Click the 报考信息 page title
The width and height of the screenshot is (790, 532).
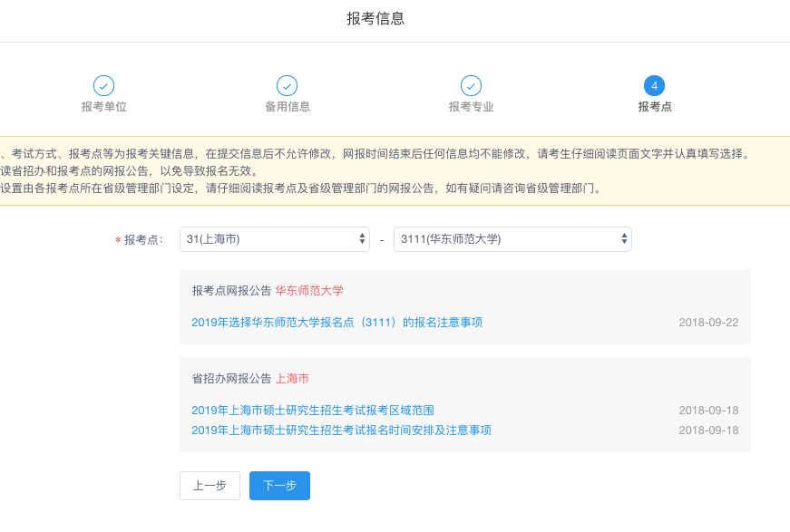[x=375, y=19]
